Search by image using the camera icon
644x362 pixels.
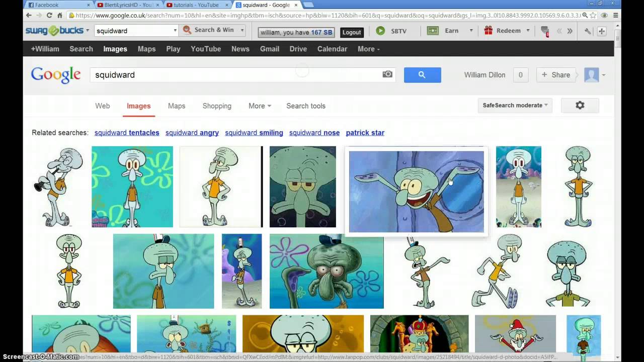(387, 74)
